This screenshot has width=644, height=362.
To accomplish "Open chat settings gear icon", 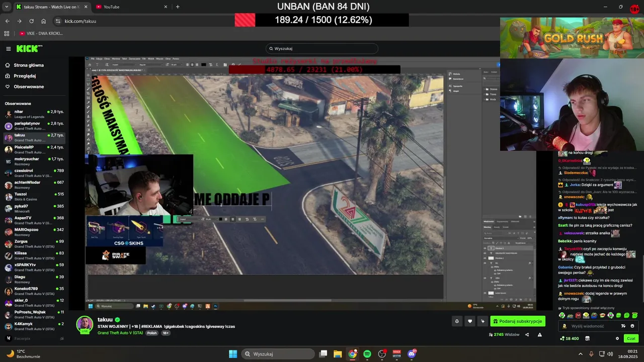I will (617, 338).
